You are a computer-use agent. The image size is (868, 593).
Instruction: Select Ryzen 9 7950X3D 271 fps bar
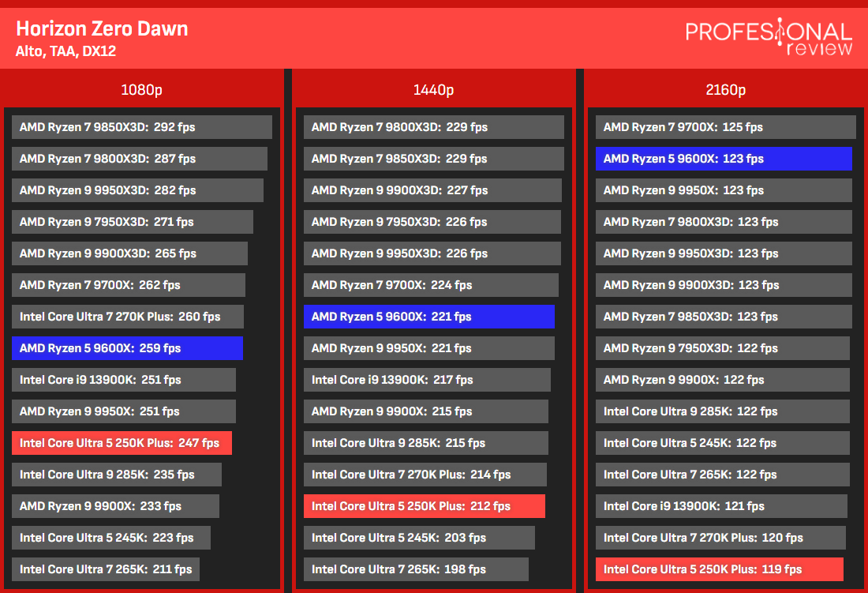[x=133, y=221]
